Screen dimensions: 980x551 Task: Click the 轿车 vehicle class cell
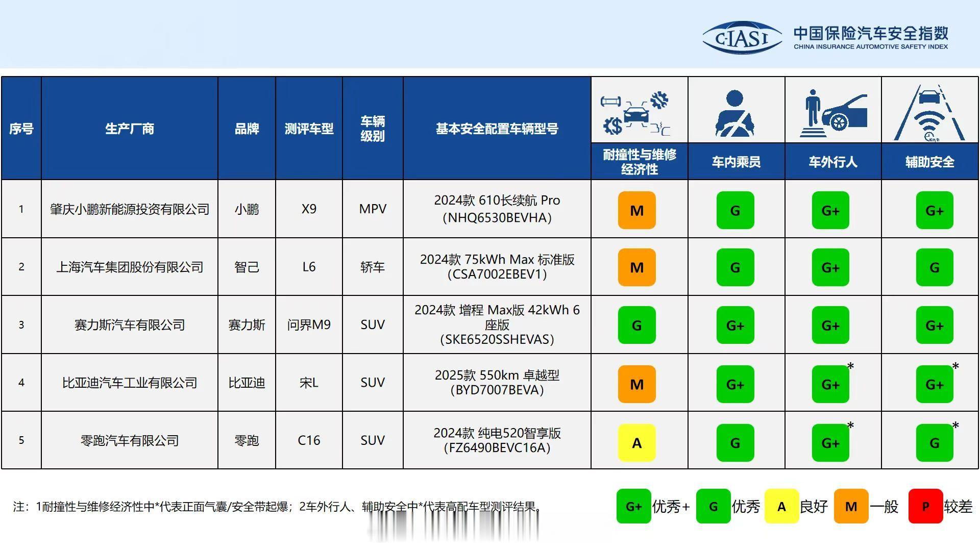(x=373, y=267)
